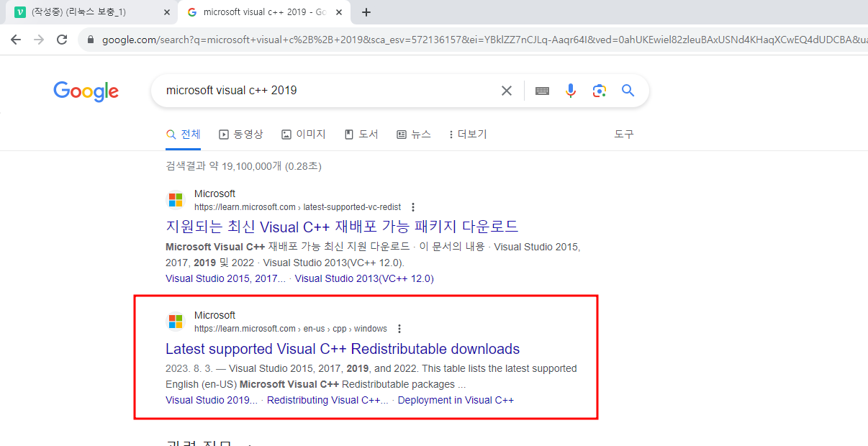Click the learn.microsoft.com › latest-supported-vc-redist URL text
This screenshot has width=868, height=446.
[x=297, y=207]
